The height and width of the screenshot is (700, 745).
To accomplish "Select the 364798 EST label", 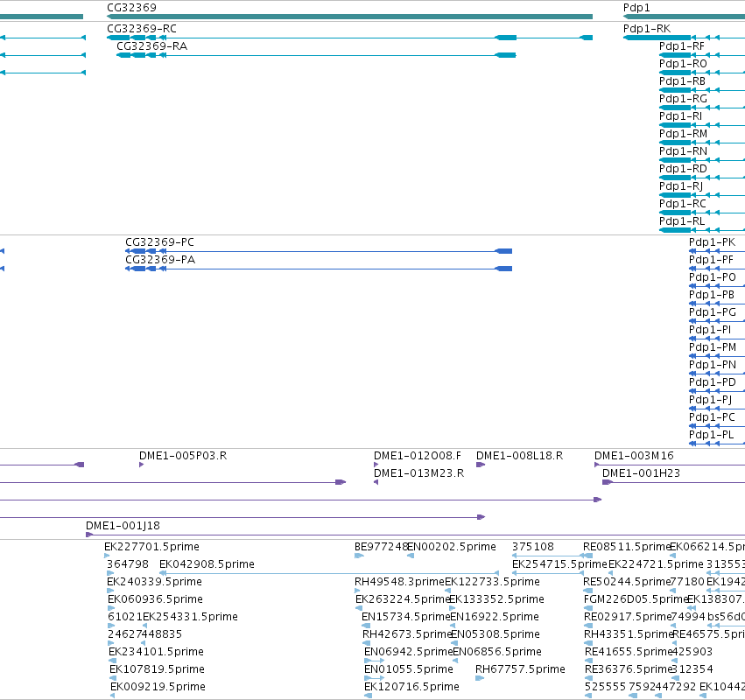I will point(127,564).
